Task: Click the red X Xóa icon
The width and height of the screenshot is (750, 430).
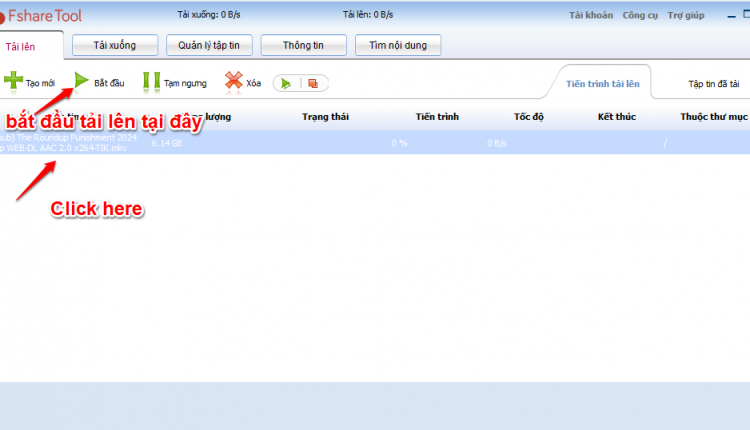Action: coord(233,81)
